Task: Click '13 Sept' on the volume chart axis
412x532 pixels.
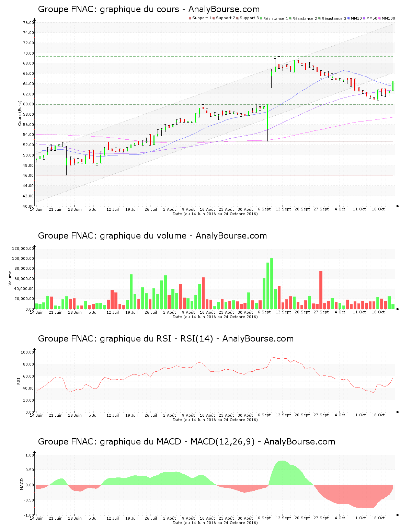Action: [x=283, y=312]
